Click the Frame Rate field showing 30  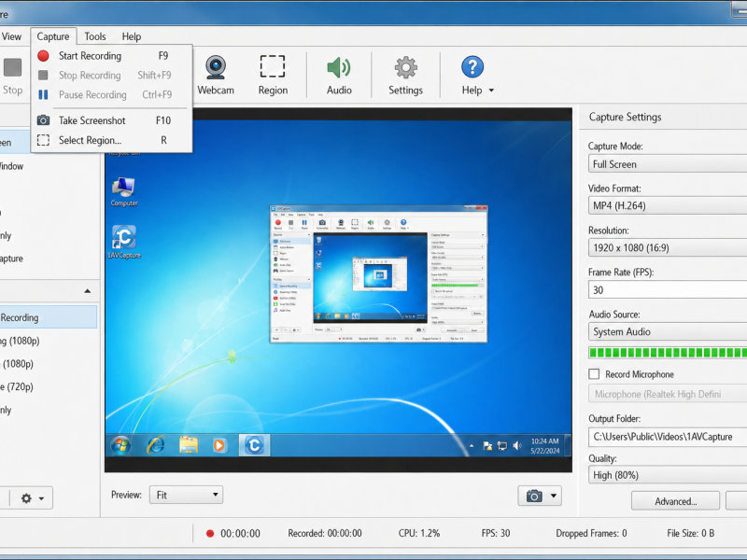pyautogui.click(x=668, y=289)
